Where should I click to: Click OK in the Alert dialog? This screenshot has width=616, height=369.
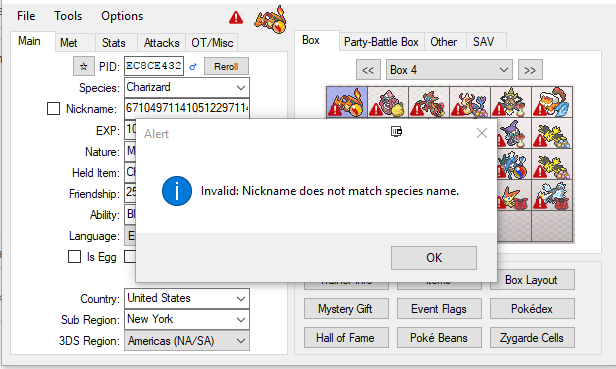click(x=434, y=258)
